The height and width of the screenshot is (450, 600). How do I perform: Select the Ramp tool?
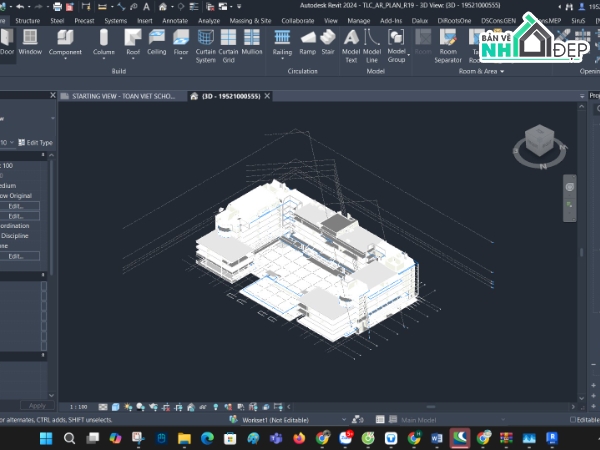308,42
